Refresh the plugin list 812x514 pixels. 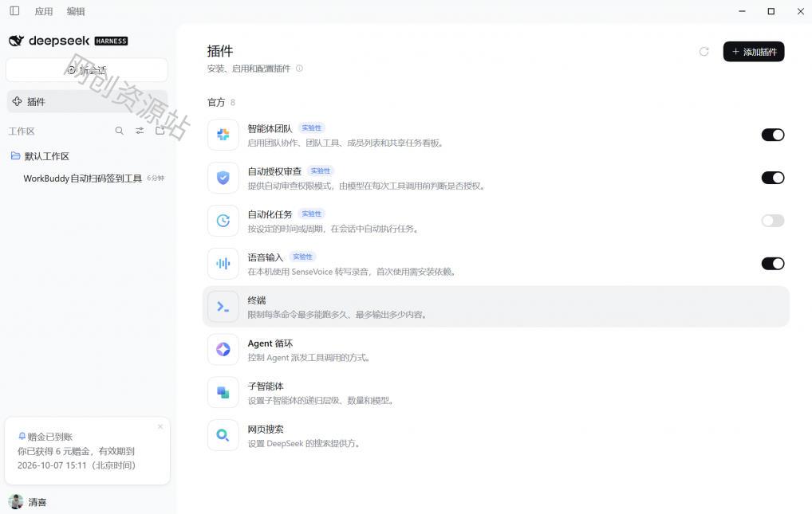(704, 51)
